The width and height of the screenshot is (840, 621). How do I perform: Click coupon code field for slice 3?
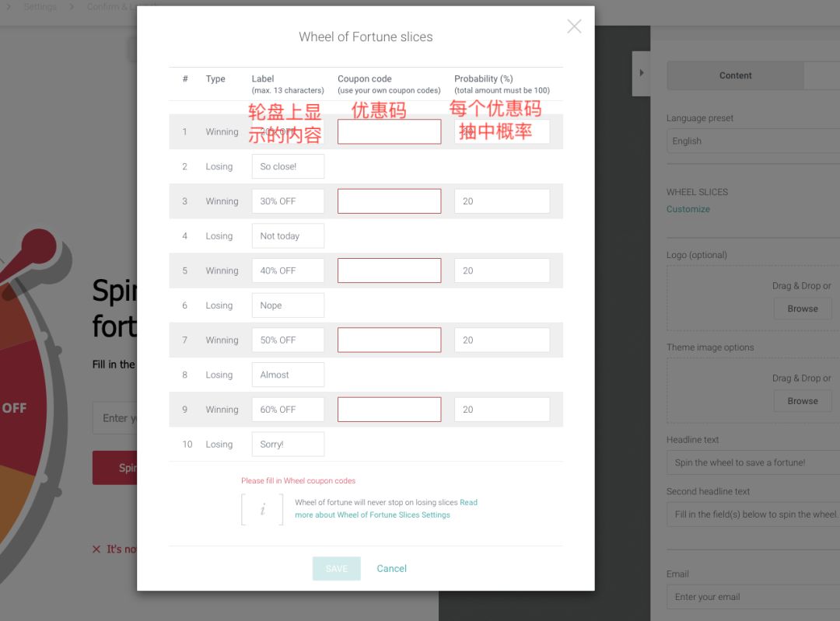tap(389, 201)
